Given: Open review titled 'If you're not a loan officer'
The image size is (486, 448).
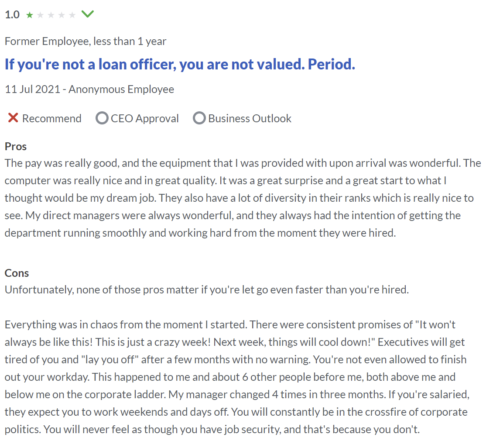Looking at the screenshot, I should [180, 65].
